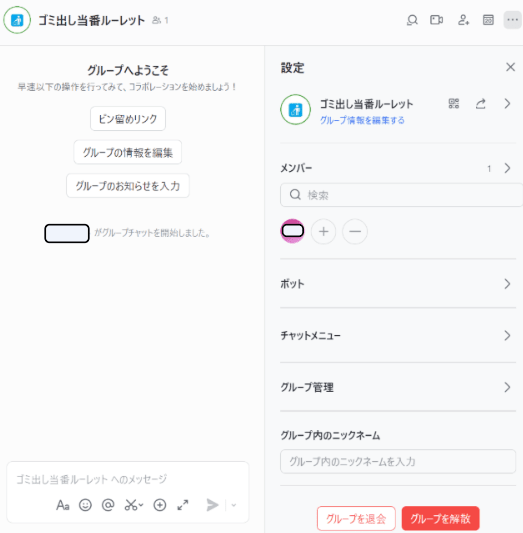Click the minus remove-member circle button
Viewport: 523px width, 533px height.
pyautogui.click(x=355, y=231)
